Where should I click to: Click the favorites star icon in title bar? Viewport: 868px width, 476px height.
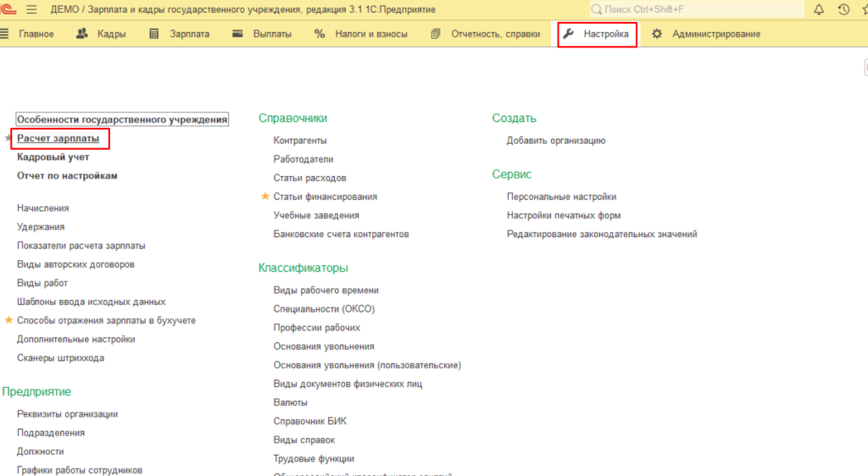tap(864, 9)
